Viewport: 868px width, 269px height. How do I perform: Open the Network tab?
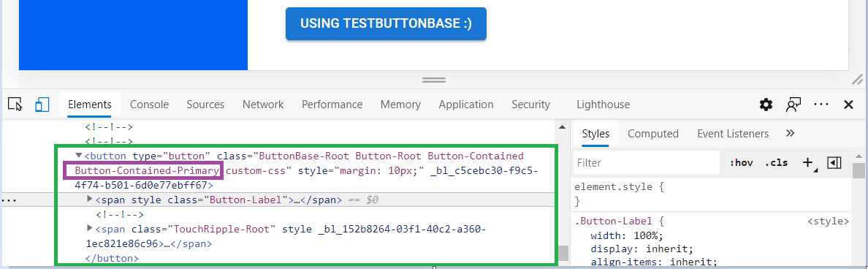point(263,105)
